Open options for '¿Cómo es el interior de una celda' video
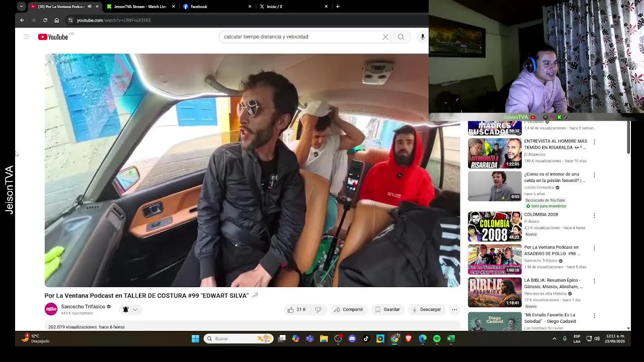Image resolution: width=644 pixels, height=362 pixels. 594,175
